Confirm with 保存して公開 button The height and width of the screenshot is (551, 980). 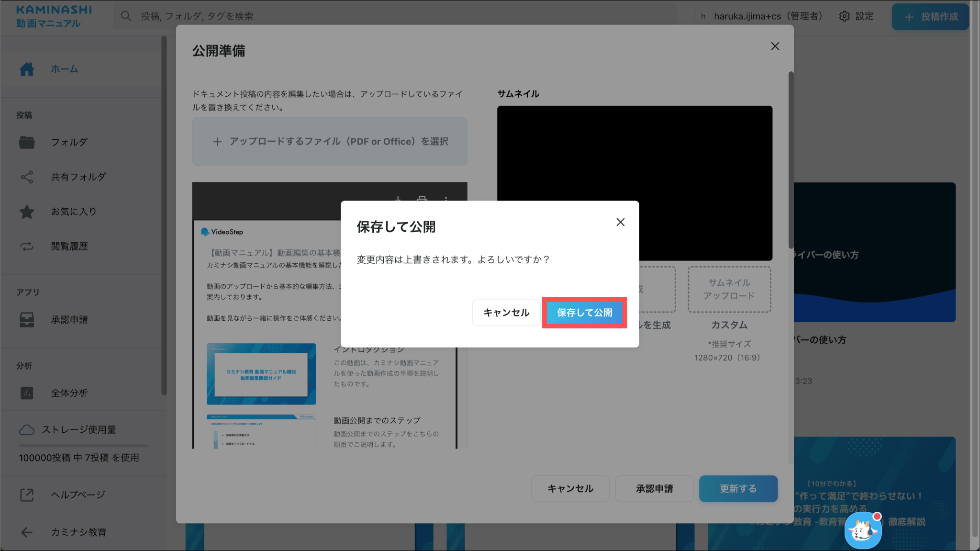pyautogui.click(x=584, y=313)
